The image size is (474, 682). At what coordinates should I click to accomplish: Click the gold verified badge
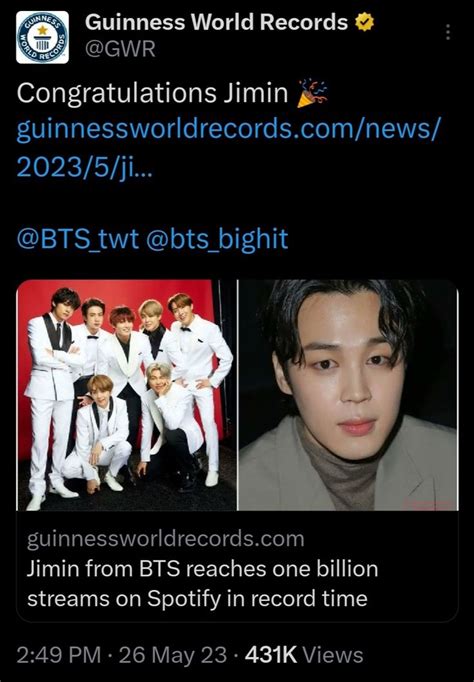click(x=364, y=23)
